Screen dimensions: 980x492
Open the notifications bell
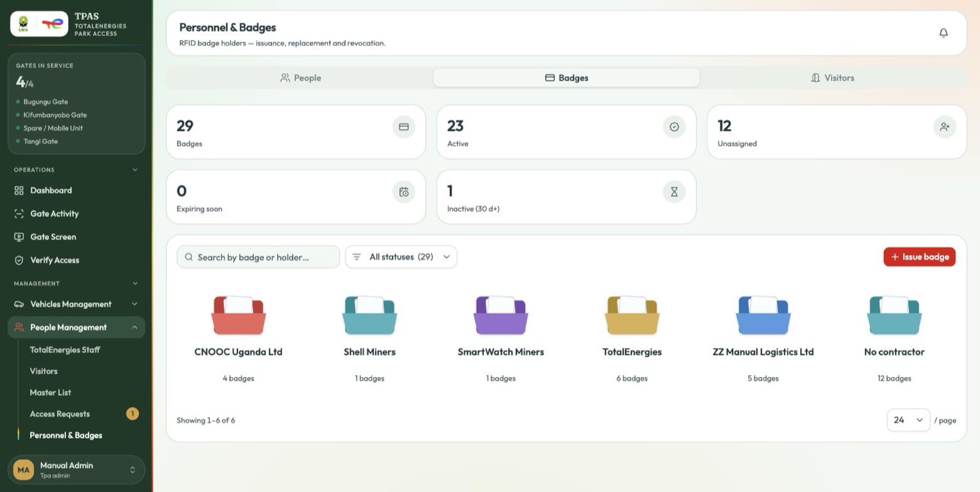[943, 33]
